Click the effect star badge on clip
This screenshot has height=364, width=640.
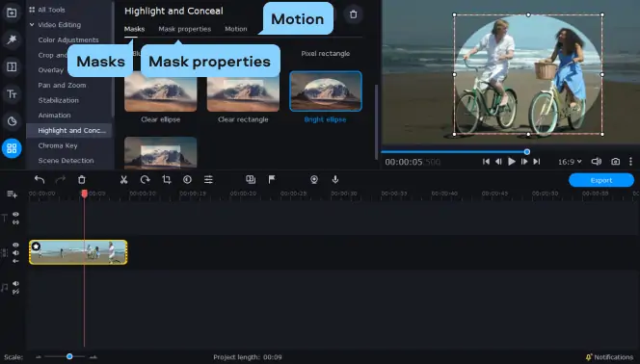[36, 247]
